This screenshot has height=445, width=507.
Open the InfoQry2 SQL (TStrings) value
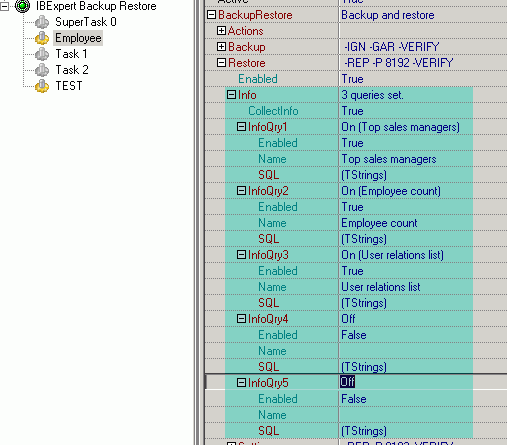364,239
